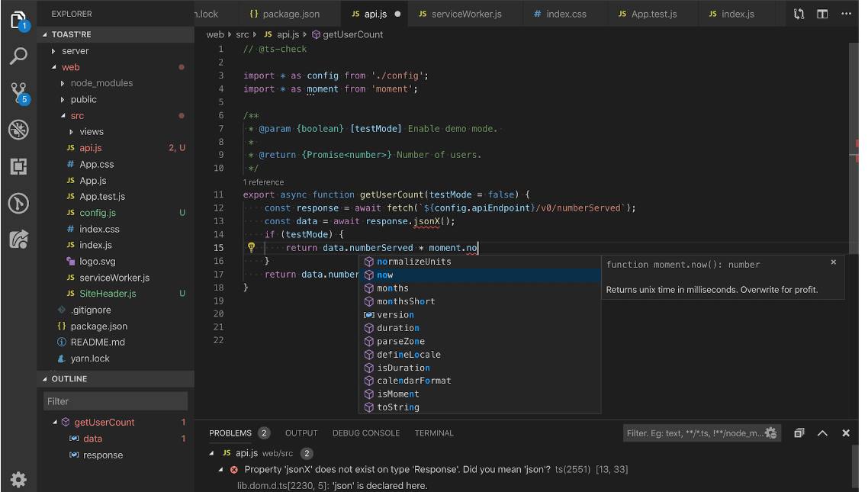Open the editor more actions ellipsis menu
This screenshot has height=492, width=868.
pyautogui.click(x=847, y=13)
